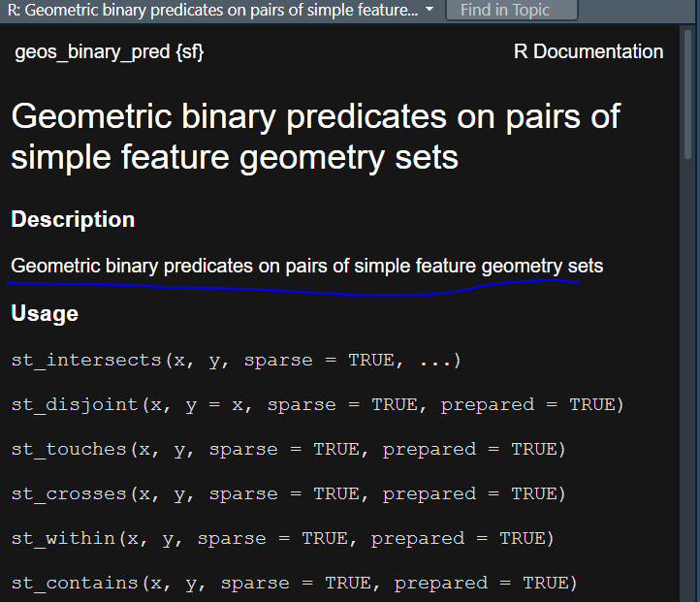Click the st_within usage line

[x=283, y=538]
